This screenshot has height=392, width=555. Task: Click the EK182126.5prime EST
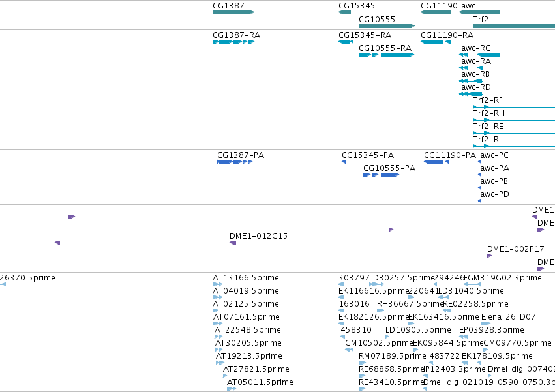(x=341, y=324)
